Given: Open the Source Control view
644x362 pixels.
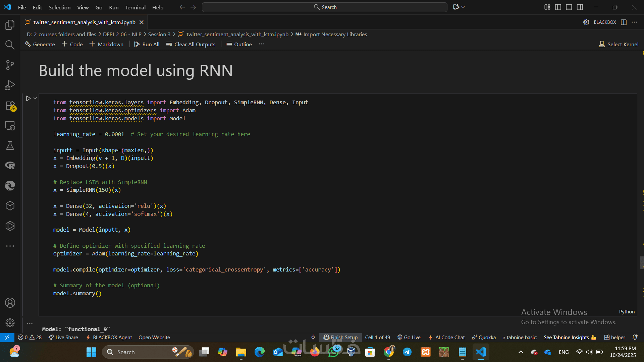Looking at the screenshot, I should click(x=10, y=65).
